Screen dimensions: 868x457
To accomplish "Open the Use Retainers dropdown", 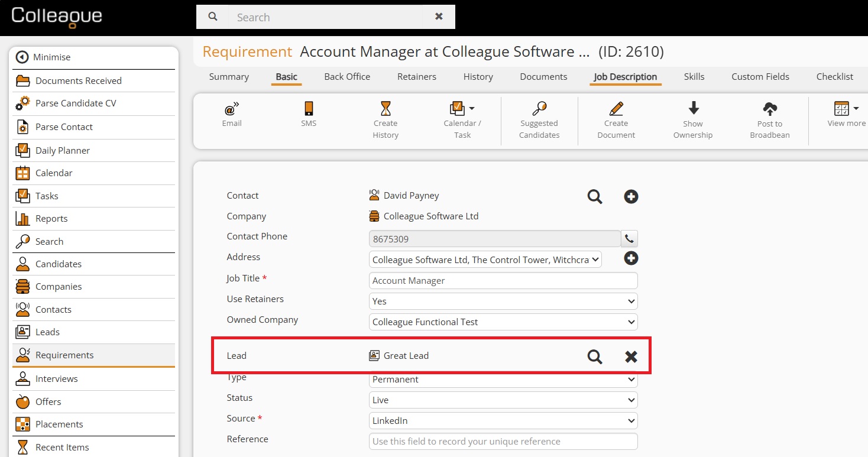I will click(x=503, y=302).
